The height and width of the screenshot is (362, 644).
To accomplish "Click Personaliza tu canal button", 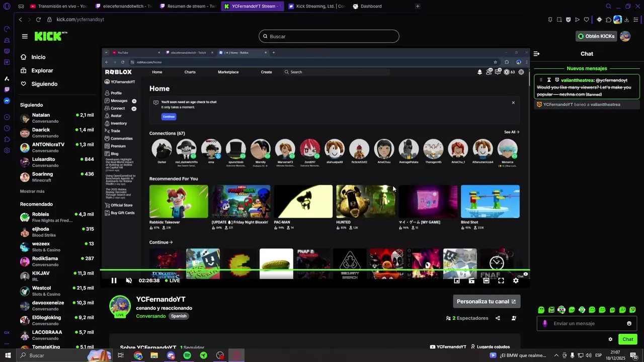I will (x=487, y=301).
